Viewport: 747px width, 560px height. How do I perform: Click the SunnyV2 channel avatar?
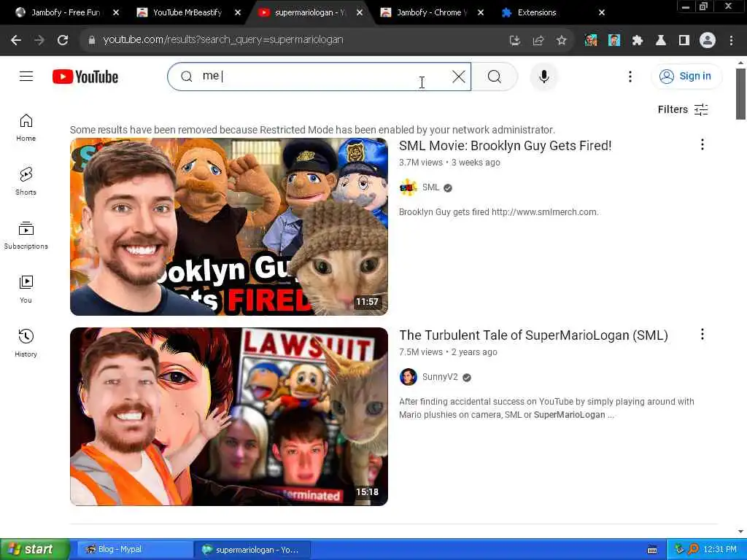pos(409,377)
